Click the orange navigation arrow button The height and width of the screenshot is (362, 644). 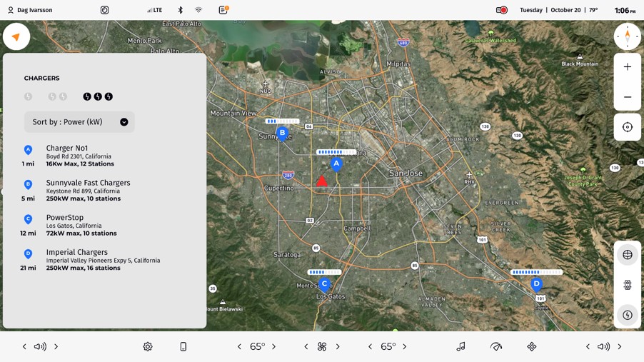(x=16, y=37)
